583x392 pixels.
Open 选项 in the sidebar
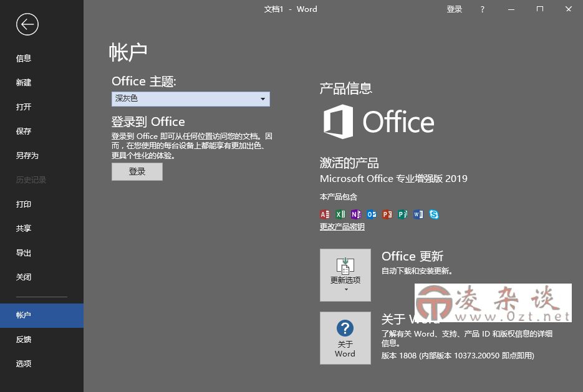click(x=42, y=363)
